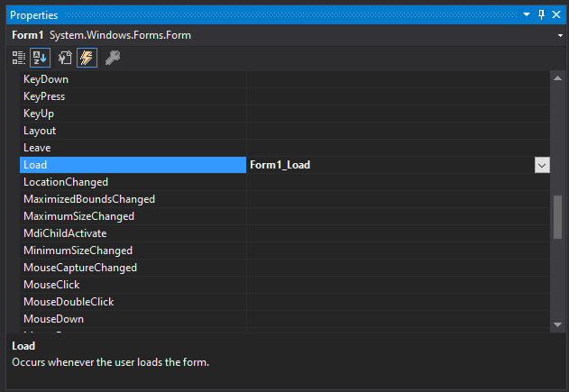This screenshot has width=569, height=392.
Task: Click the Form1_Load handler value field
Action: click(388, 165)
